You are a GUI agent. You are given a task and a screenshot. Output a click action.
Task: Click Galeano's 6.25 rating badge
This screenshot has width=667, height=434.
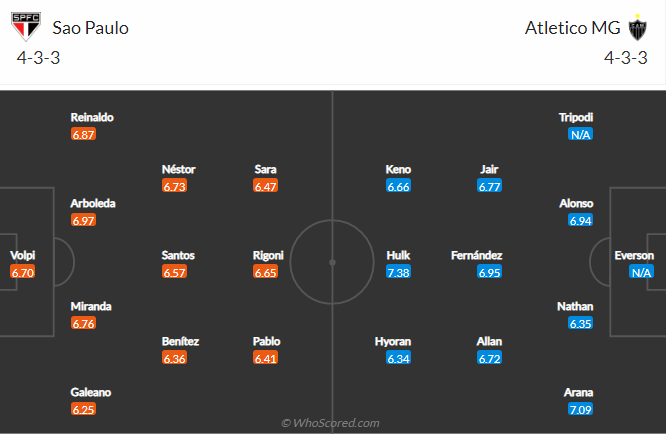(x=83, y=409)
